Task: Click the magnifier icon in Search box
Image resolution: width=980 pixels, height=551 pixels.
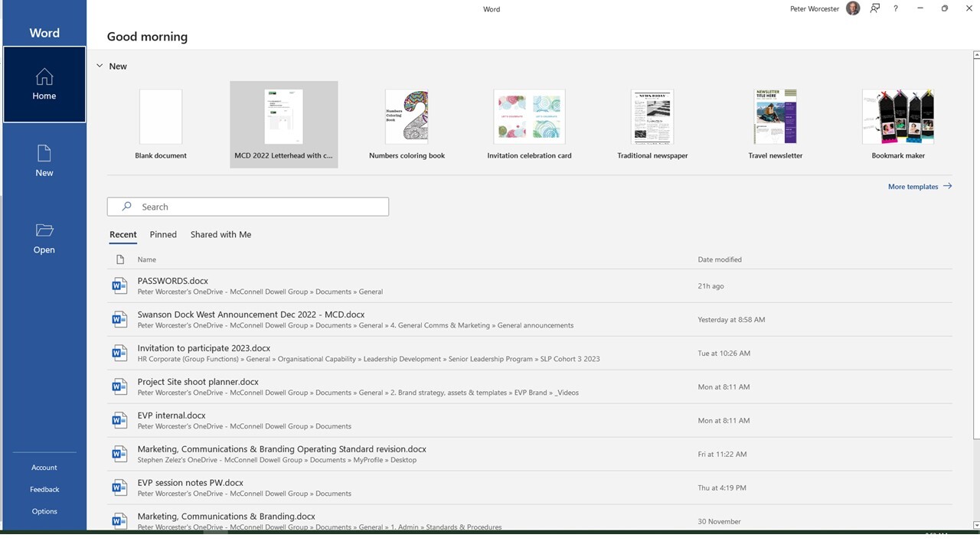Action: (127, 207)
